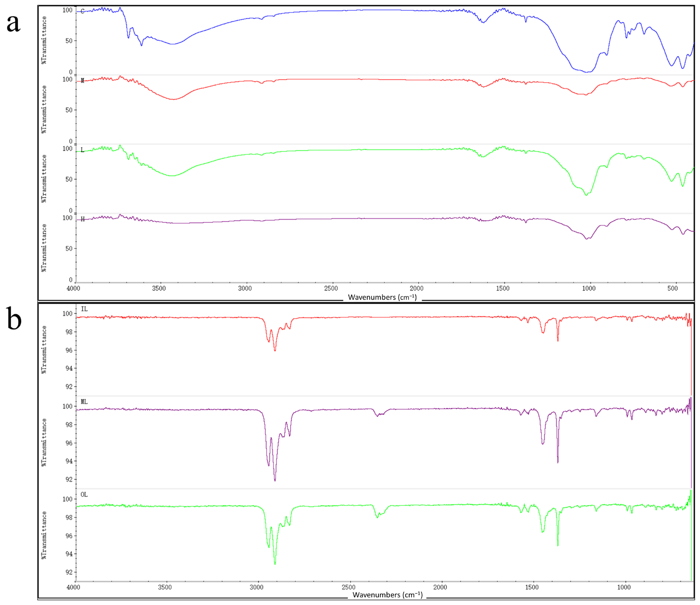Click the 2000 tick label in panel b

coord(440,587)
